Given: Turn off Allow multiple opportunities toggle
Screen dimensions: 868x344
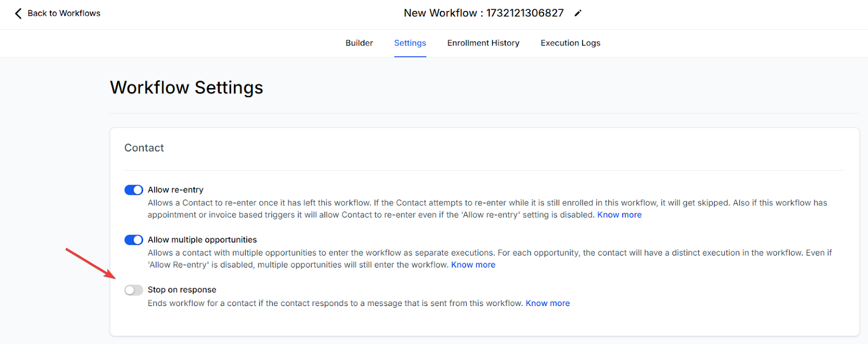Looking at the screenshot, I should coord(133,240).
